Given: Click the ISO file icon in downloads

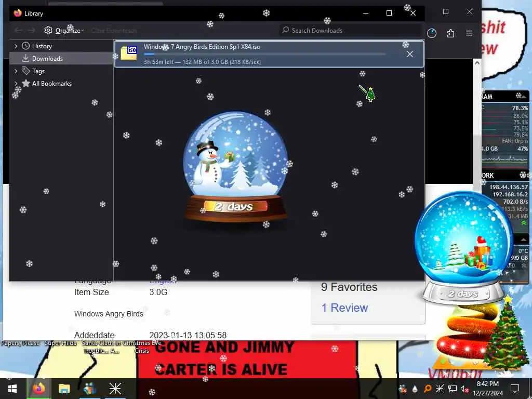Looking at the screenshot, I should click(129, 54).
